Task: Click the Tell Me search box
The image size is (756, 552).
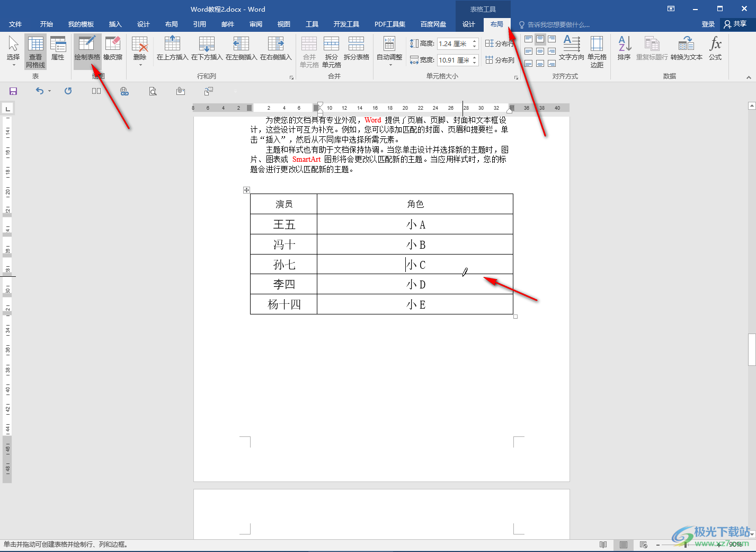Action: 558,24
